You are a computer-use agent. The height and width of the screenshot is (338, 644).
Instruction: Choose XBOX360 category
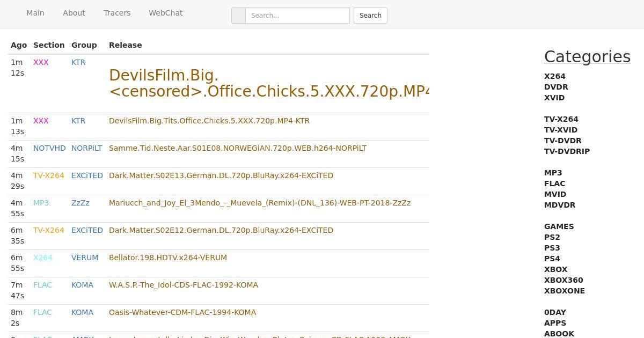click(563, 280)
